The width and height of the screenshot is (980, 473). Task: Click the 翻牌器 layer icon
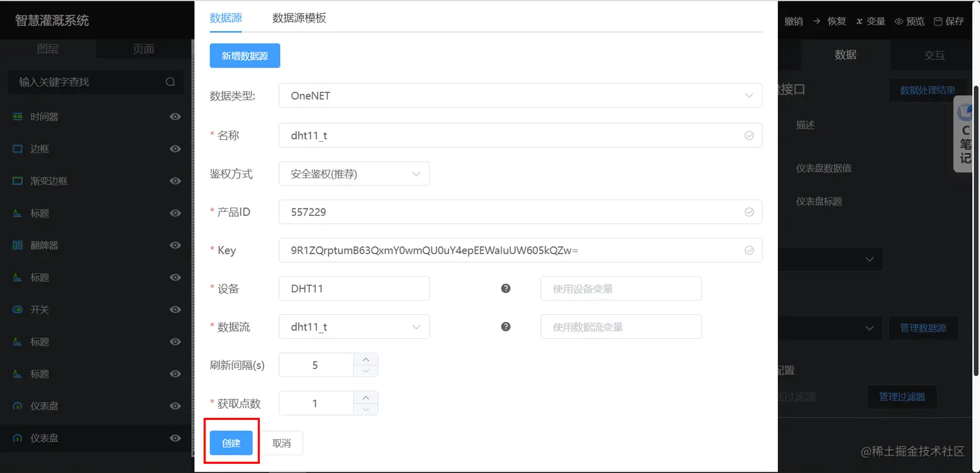pos(17,245)
